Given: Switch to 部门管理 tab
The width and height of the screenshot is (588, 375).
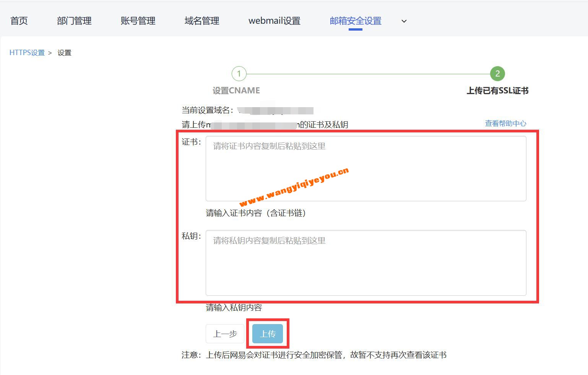Looking at the screenshot, I should point(74,21).
